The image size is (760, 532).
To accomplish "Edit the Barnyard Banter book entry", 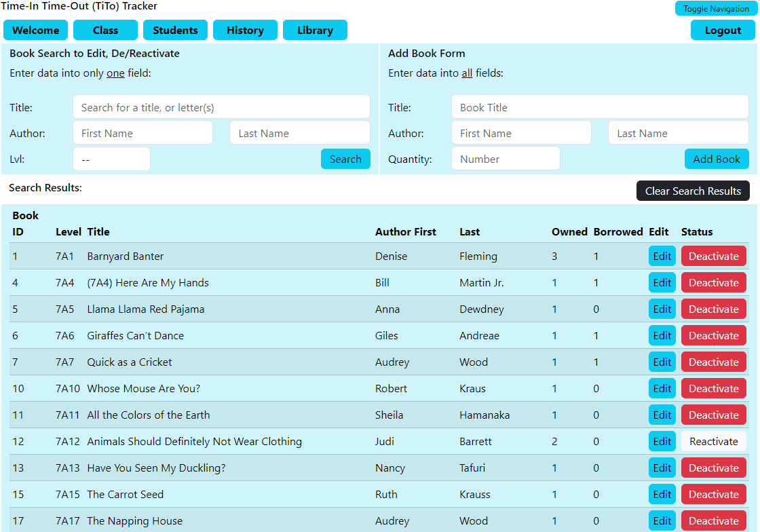I will pyautogui.click(x=662, y=256).
